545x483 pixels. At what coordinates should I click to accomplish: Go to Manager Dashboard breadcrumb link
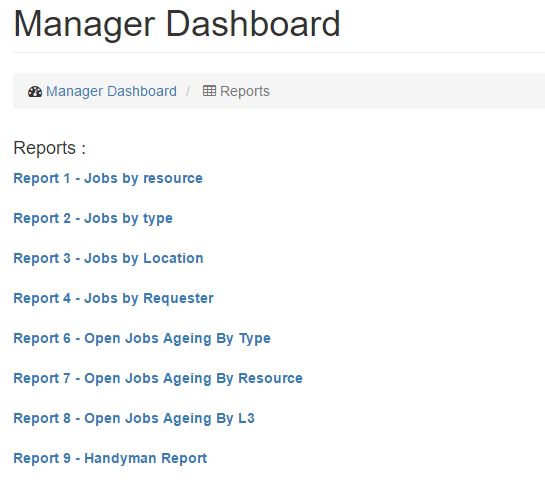click(111, 91)
